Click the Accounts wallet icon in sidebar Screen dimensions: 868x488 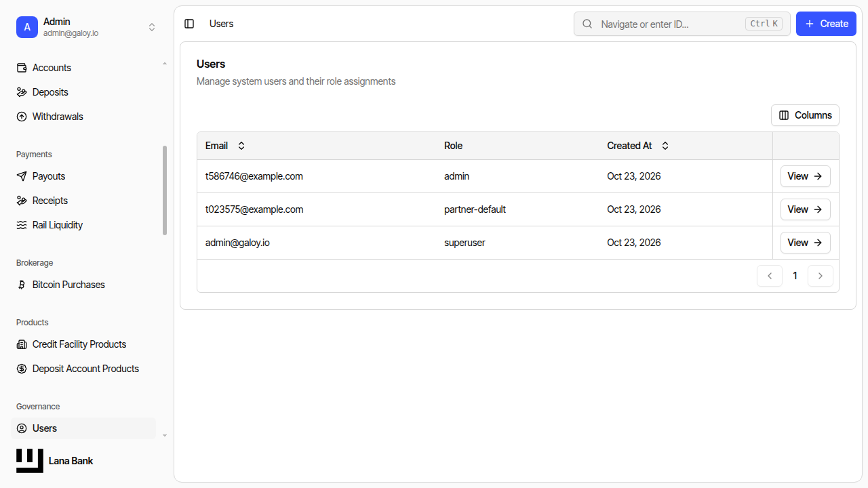point(22,68)
